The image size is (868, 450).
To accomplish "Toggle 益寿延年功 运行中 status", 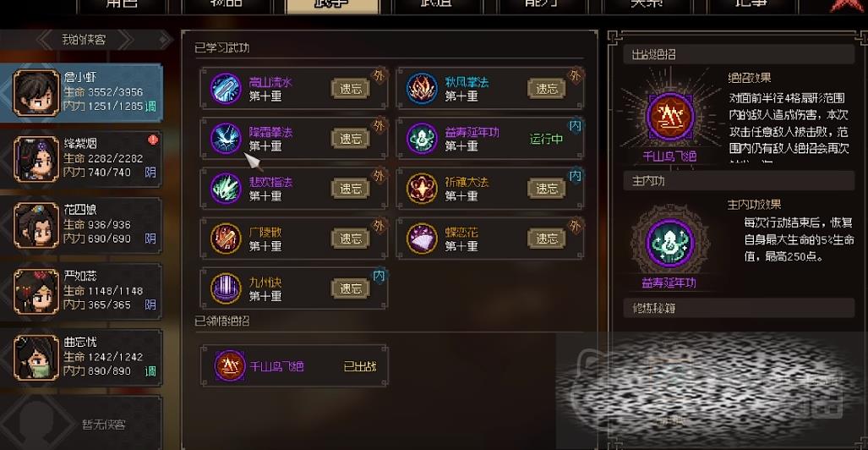I will [546, 139].
